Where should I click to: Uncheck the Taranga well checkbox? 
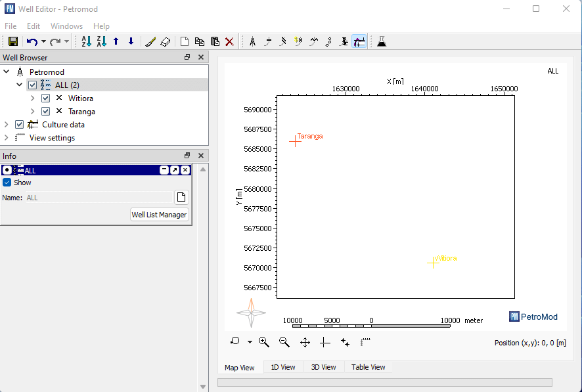pyautogui.click(x=45, y=112)
